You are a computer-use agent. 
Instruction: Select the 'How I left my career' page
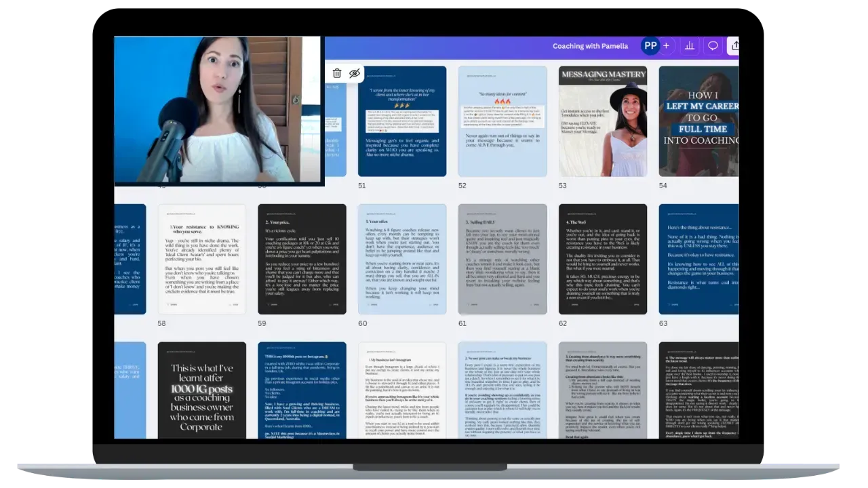(x=698, y=121)
